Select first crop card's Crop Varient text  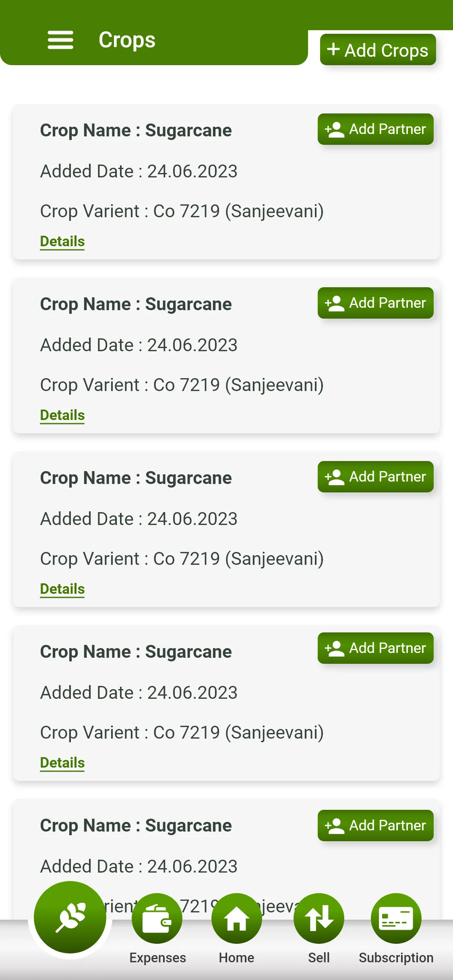point(182,211)
